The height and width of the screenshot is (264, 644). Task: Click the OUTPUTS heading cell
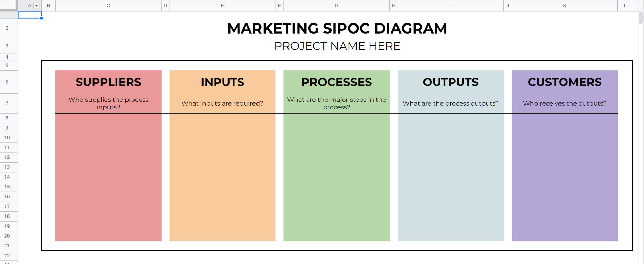coord(451,82)
